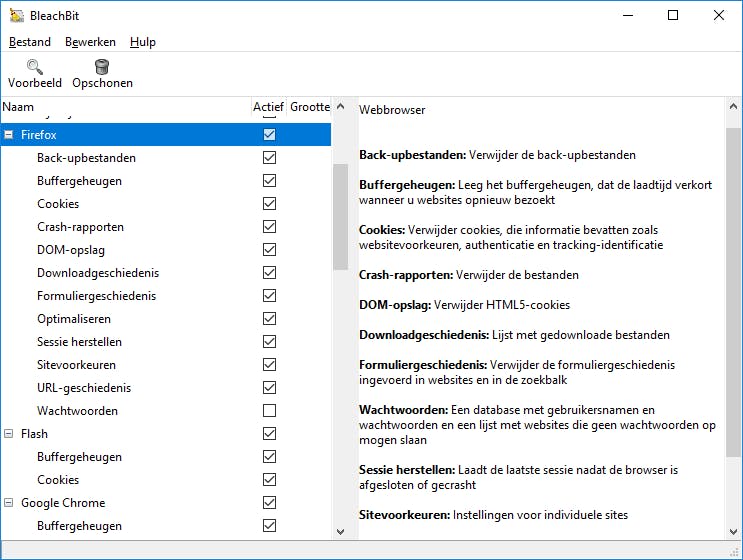
Task: Select the Flash tree row
Action: coord(166,434)
